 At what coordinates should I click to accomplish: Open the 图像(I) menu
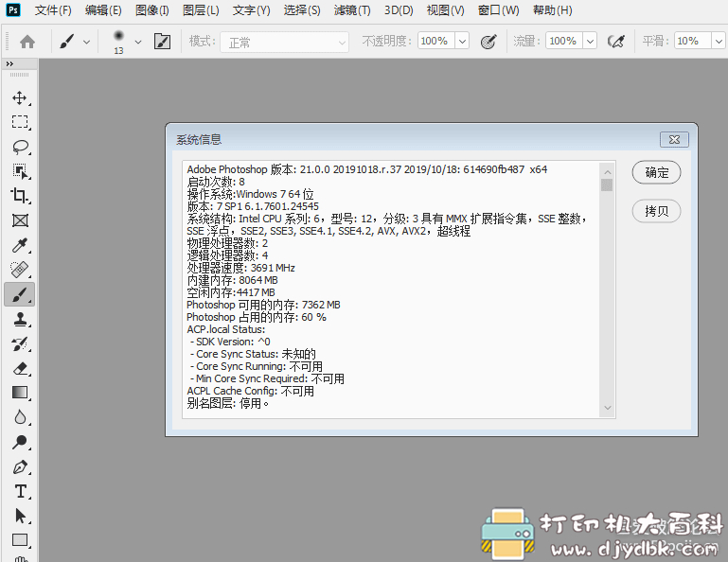(x=152, y=10)
